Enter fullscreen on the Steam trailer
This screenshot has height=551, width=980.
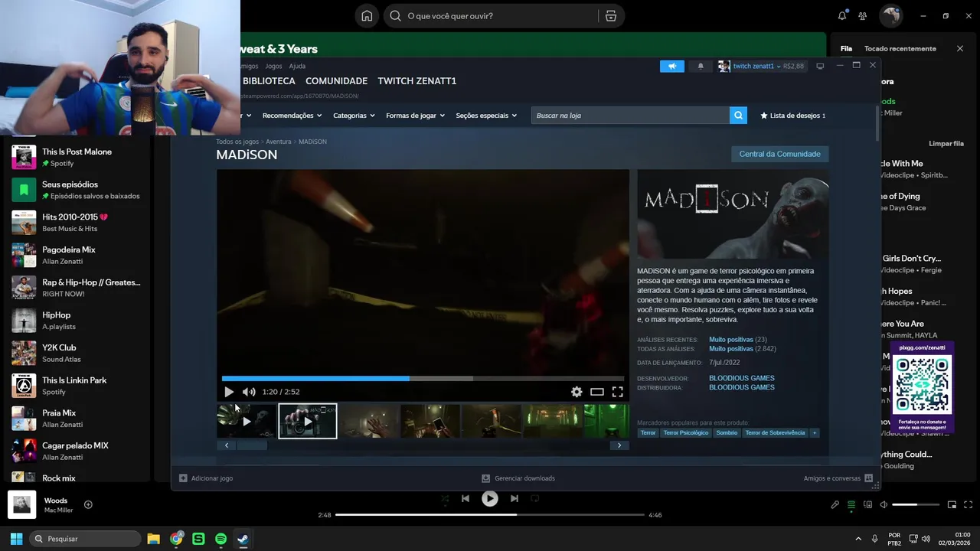click(x=617, y=392)
